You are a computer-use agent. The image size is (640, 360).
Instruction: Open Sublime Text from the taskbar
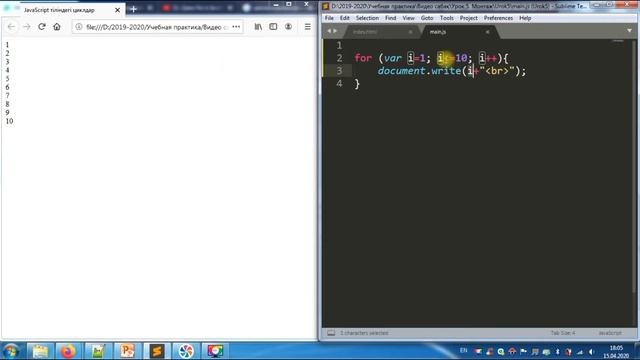[156, 351]
